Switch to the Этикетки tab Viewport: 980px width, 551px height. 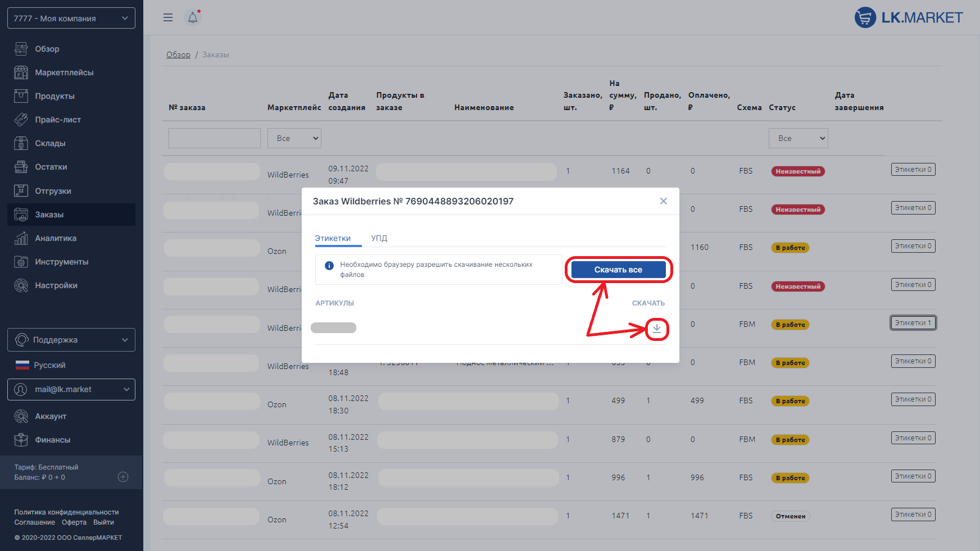333,238
